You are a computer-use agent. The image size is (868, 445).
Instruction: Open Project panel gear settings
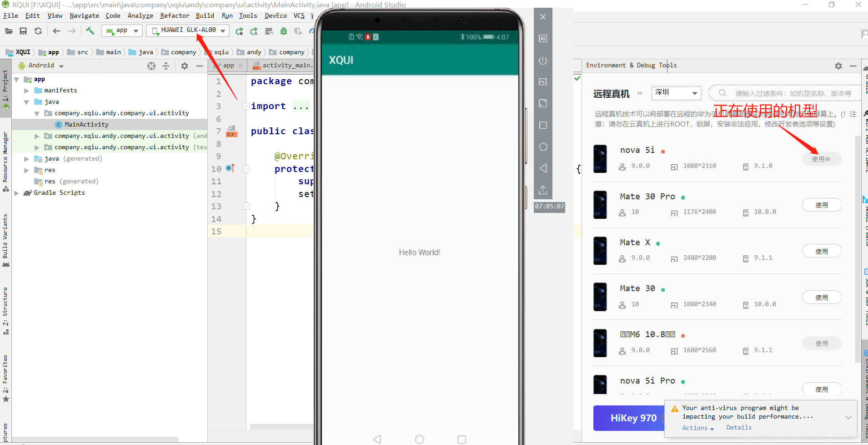(x=185, y=66)
